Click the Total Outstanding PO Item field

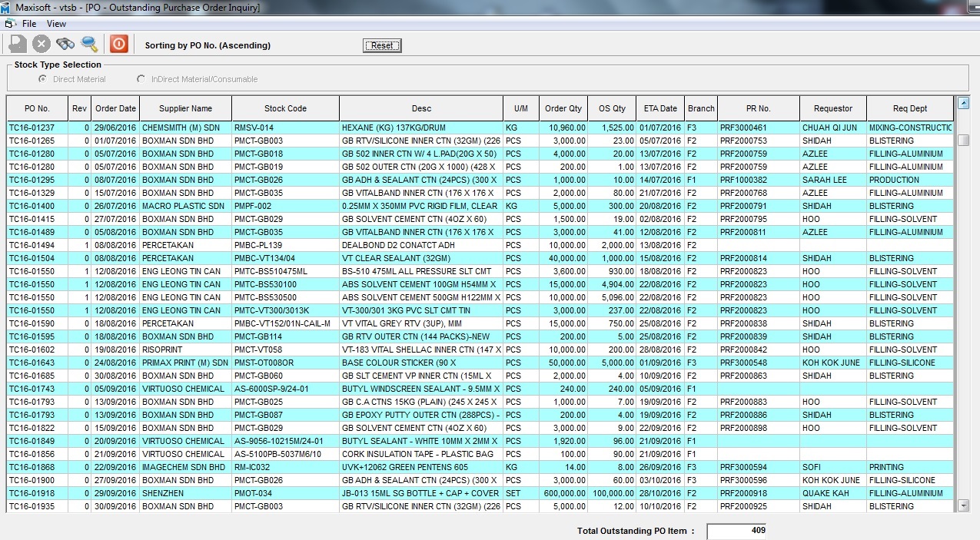click(x=736, y=531)
